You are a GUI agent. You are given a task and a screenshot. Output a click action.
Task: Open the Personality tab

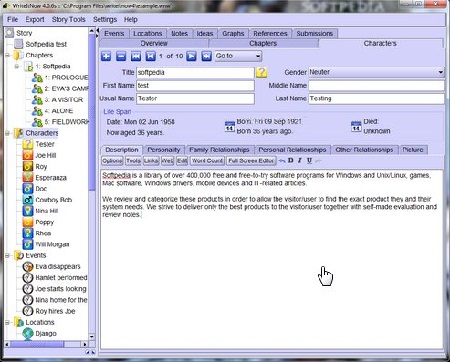click(x=164, y=150)
